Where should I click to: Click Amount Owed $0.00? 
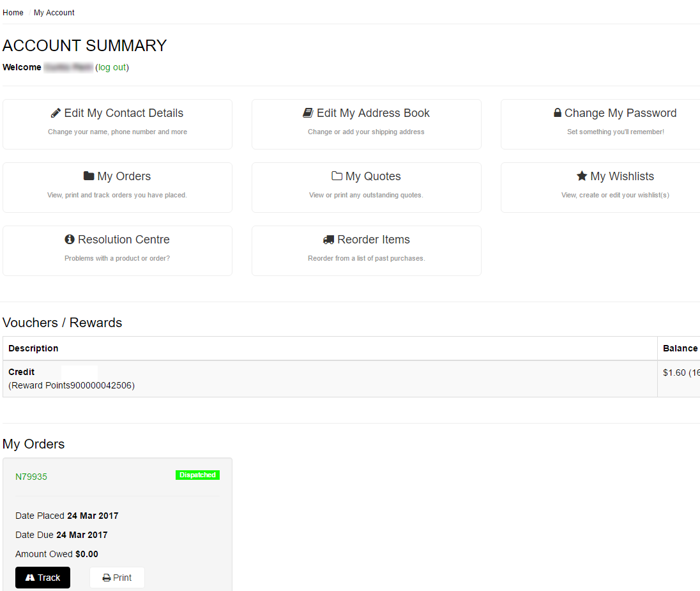(57, 555)
